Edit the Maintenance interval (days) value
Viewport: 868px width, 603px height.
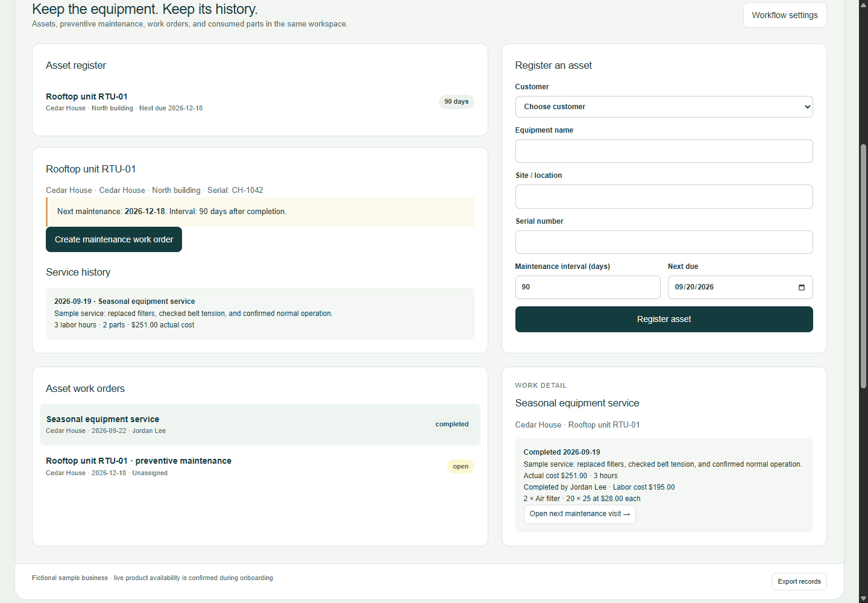[588, 287]
